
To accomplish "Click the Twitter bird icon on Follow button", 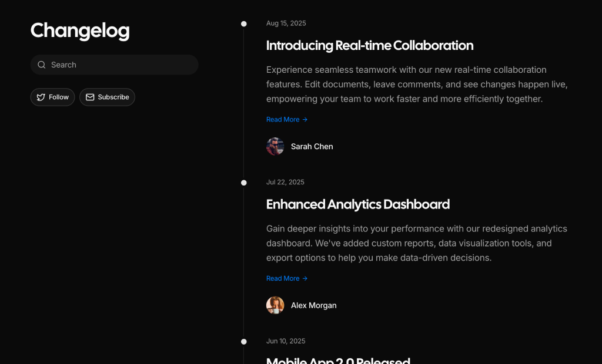I will [x=41, y=97].
